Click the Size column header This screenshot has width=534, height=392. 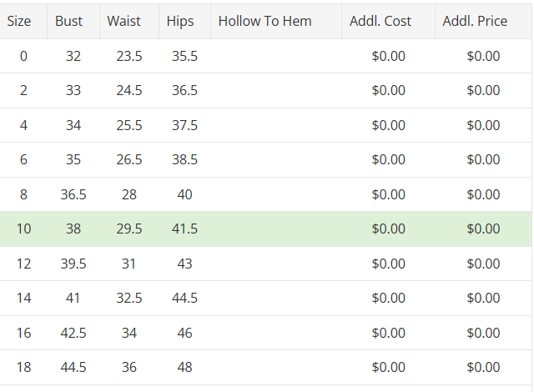tap(19, 21)
